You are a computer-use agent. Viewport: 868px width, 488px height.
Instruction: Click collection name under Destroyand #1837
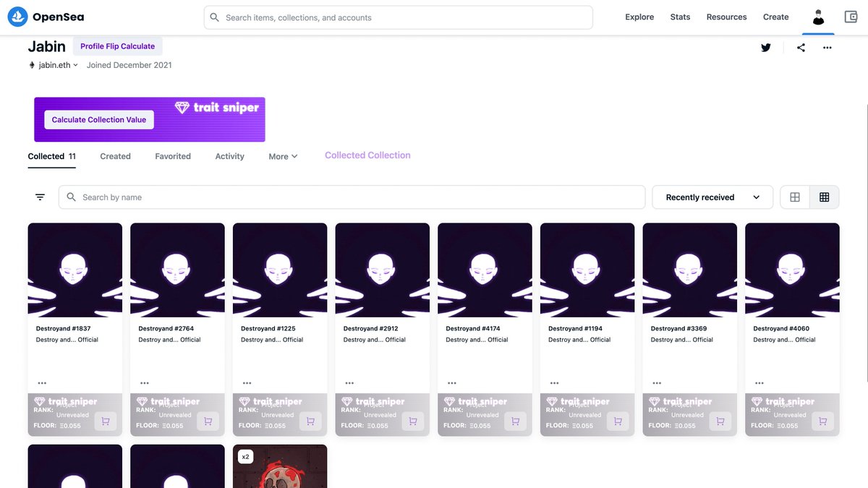[x=67, y=340]
